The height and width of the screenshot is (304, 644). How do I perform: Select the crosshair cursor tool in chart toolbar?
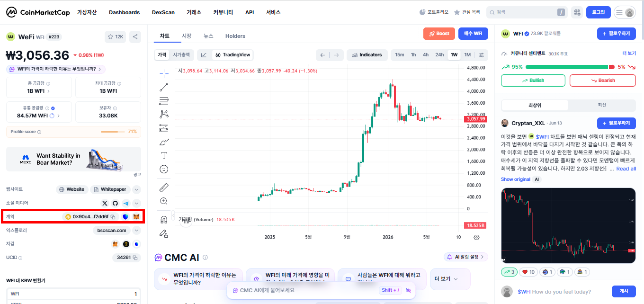[x=164, y=73]
